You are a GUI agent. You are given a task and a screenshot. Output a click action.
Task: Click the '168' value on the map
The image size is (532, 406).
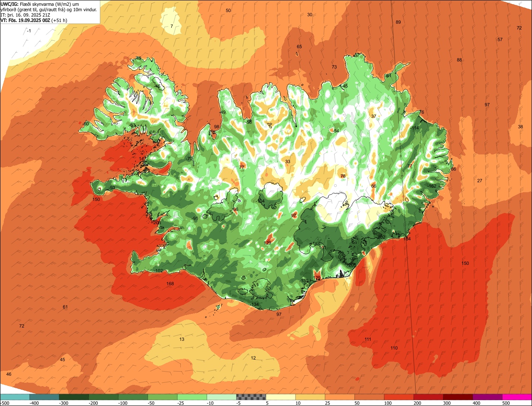[x=170, y=284]
